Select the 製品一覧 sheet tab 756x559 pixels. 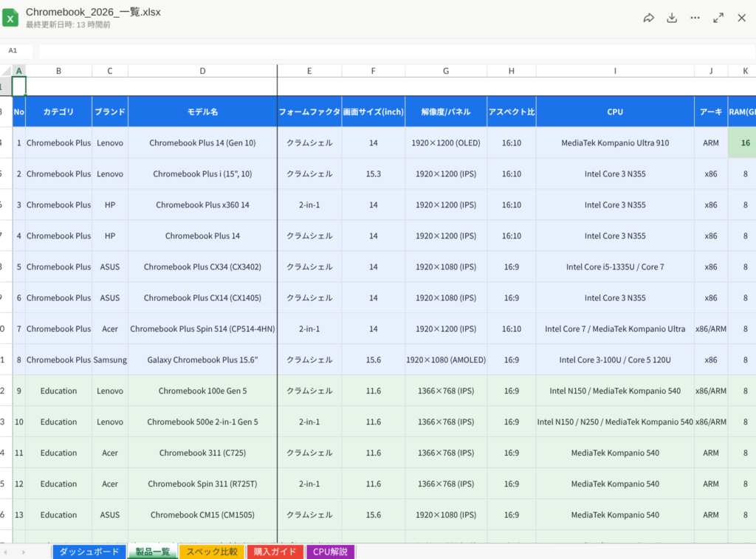click(153, 552)
